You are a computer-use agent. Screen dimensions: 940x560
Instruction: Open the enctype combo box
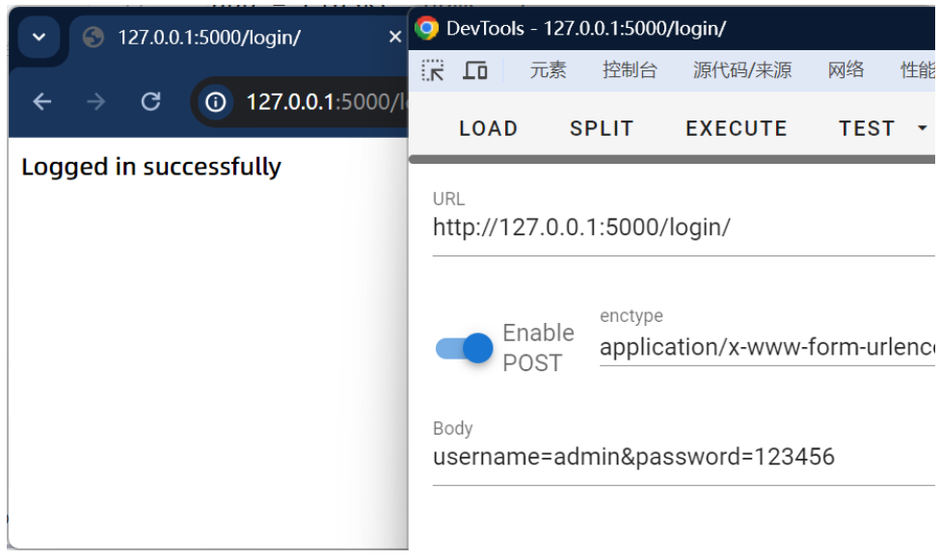coord(766,347)
